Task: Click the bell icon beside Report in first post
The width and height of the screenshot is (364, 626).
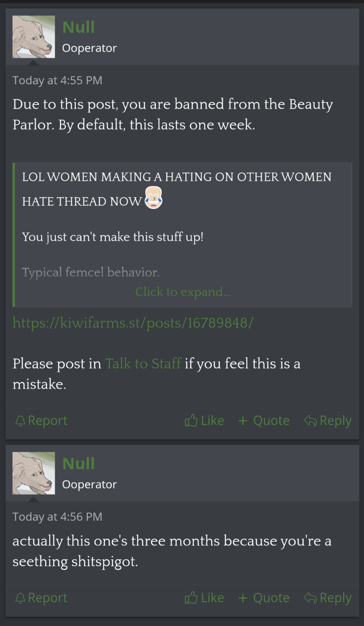Action: click(20, 421)
